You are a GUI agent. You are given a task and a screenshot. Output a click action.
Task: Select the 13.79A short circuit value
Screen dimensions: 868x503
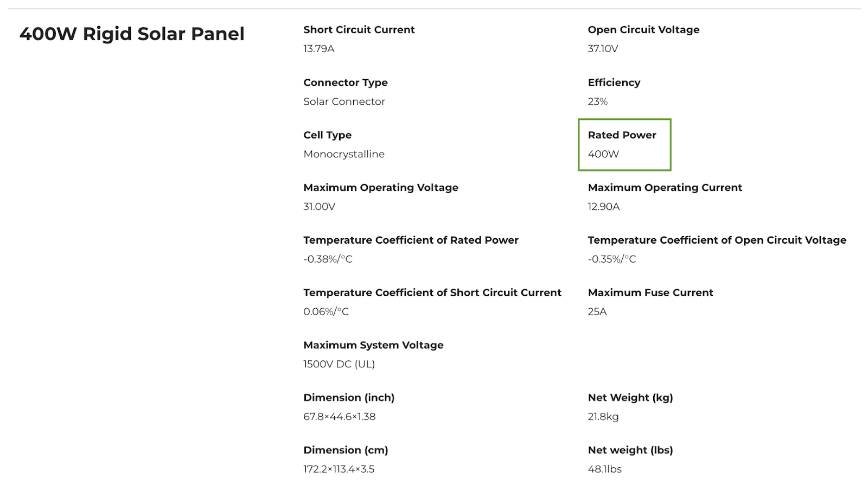point(319,49)
